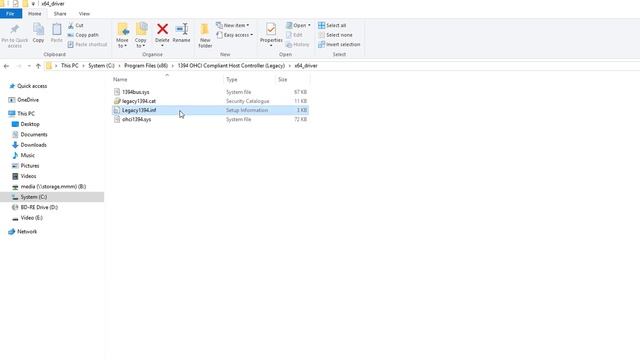Click Program Files (x86) breadcrumb

pos(146,66)
